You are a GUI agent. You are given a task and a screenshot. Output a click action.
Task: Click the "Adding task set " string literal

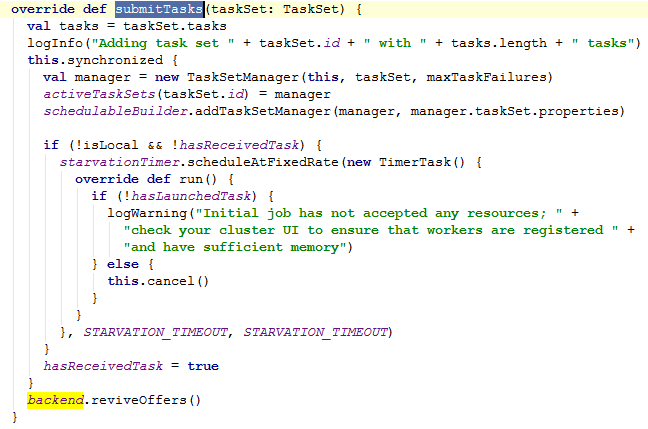[x=163, y=43]
